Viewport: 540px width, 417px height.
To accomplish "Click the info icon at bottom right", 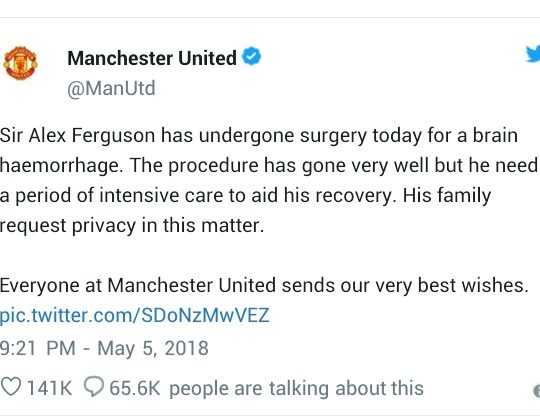I will pos(537,391).
